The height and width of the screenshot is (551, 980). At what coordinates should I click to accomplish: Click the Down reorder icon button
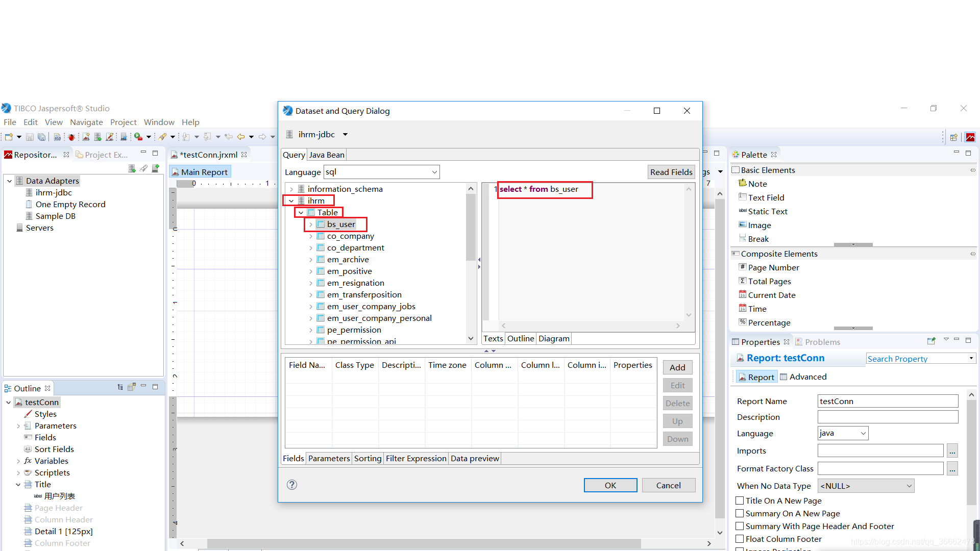tap(678, 439)
